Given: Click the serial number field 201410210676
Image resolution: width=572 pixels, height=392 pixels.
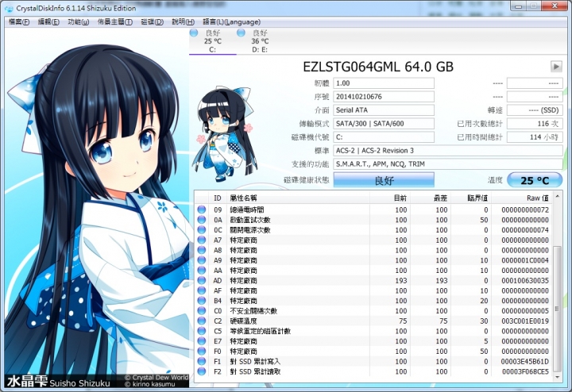Looking at the screenshot, I should point(384,97).
